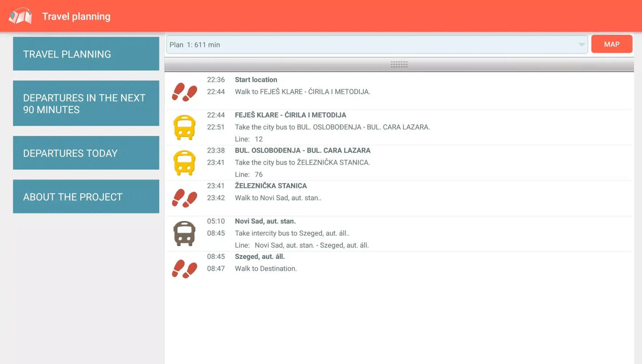Click the yellow city bus icon for Line 12
This screenshot has width=642, height=364.
pyautogui.click(x=185, y=127)
